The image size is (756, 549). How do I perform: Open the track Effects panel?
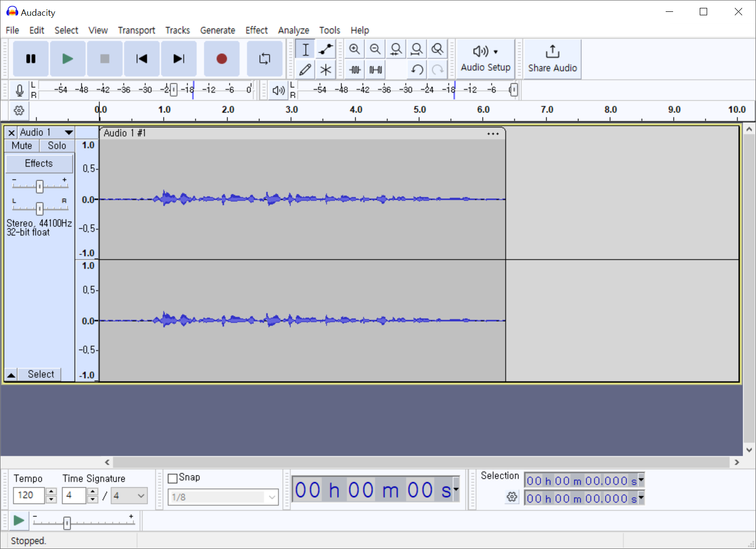click(39, 163)
